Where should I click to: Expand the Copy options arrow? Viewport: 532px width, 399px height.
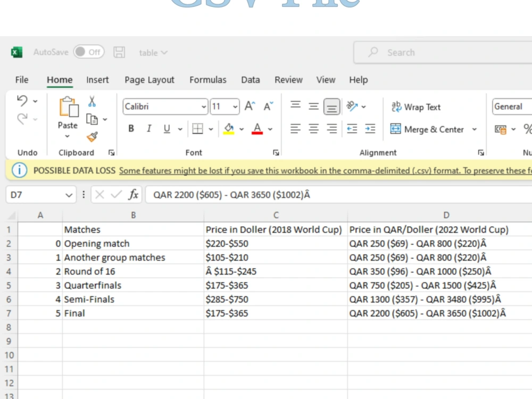pos(105,119)
